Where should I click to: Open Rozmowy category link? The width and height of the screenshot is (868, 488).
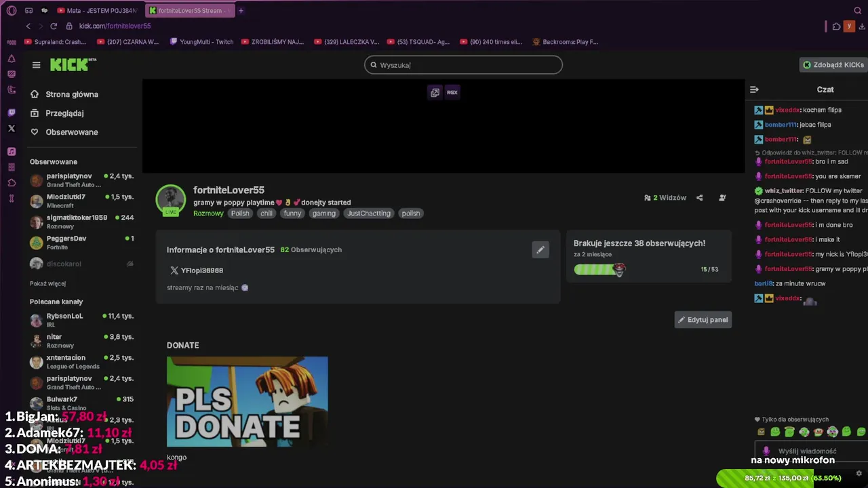[208, 213]
